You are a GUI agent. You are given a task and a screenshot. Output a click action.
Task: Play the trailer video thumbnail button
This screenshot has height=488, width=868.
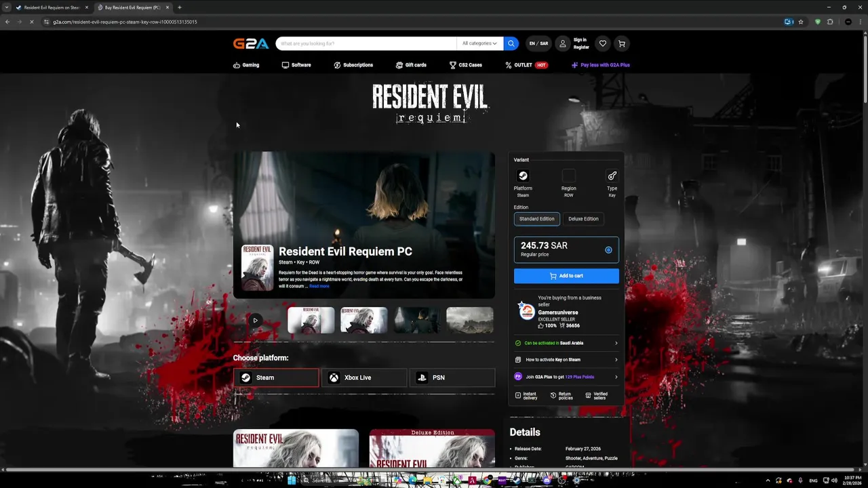click(x=255, y=320)
